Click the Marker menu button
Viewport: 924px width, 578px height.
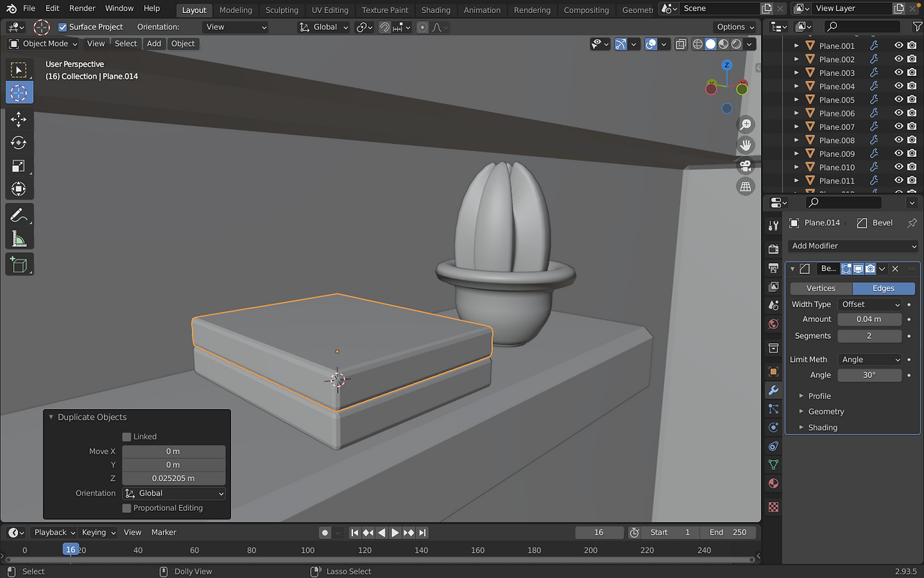164,532
